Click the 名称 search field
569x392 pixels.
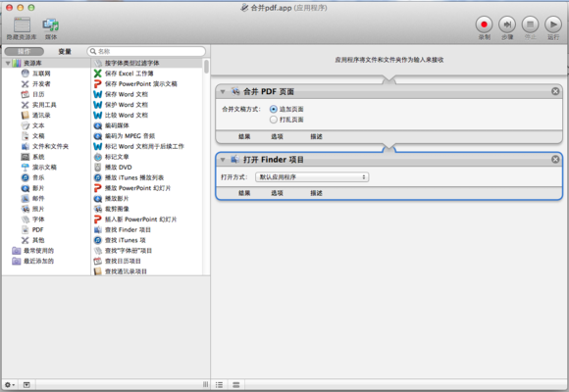coord(146,52)
